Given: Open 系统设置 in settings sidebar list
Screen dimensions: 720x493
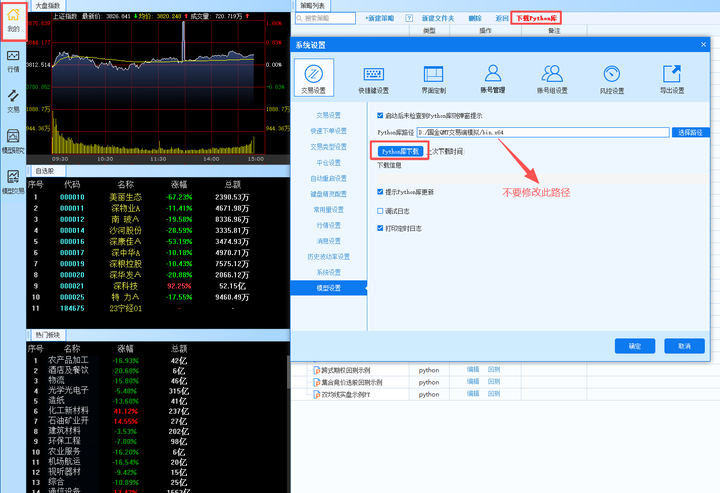Looking at the screenshot, I should coord(328,272).
